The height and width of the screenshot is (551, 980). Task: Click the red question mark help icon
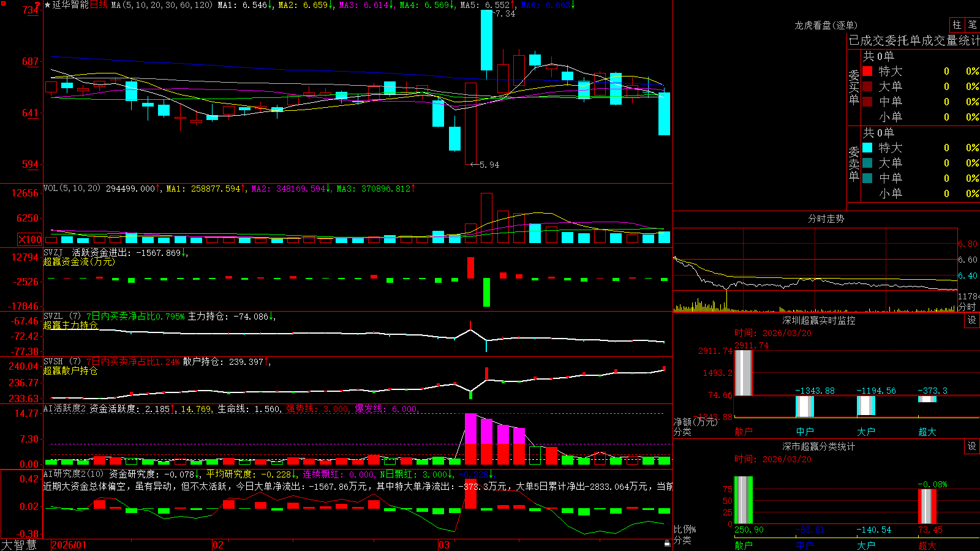[38, 5]
